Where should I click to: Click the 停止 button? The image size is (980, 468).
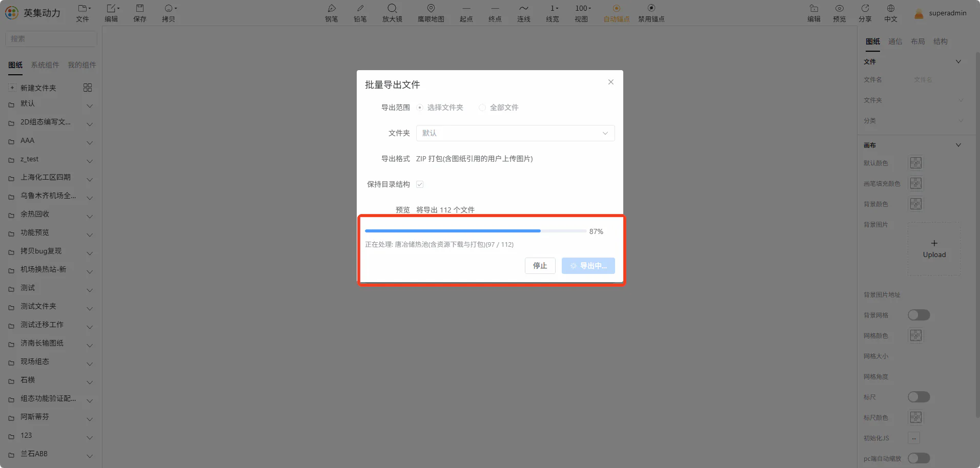540,266
